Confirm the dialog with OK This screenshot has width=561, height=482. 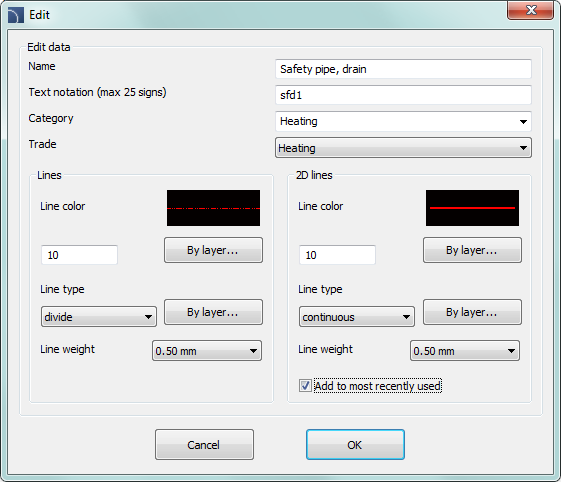pyautogui.click(x=355, y=445)
